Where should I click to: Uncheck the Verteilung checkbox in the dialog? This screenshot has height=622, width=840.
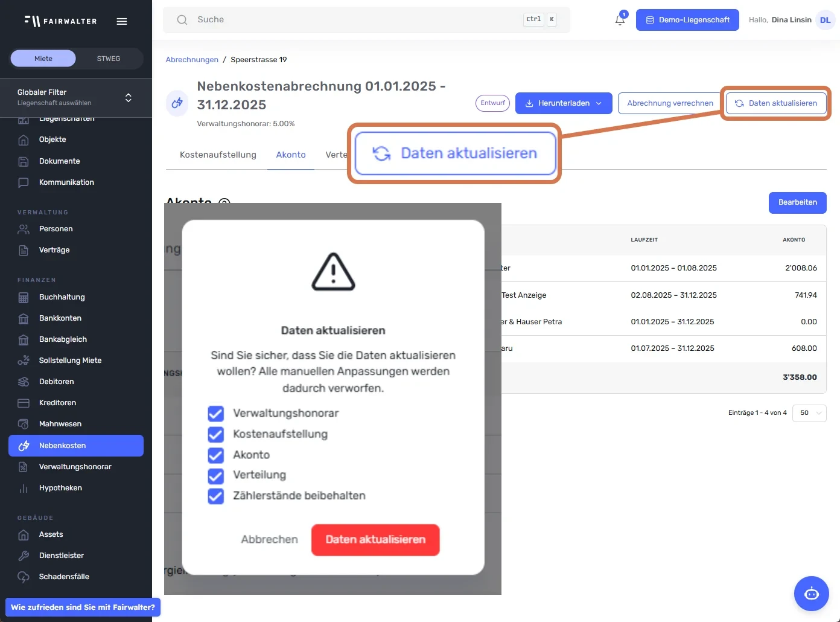(x=215, y=475)
